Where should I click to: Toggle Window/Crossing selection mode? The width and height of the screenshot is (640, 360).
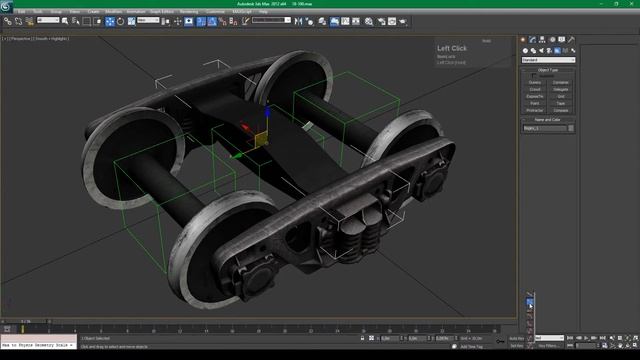pos(98,21)
